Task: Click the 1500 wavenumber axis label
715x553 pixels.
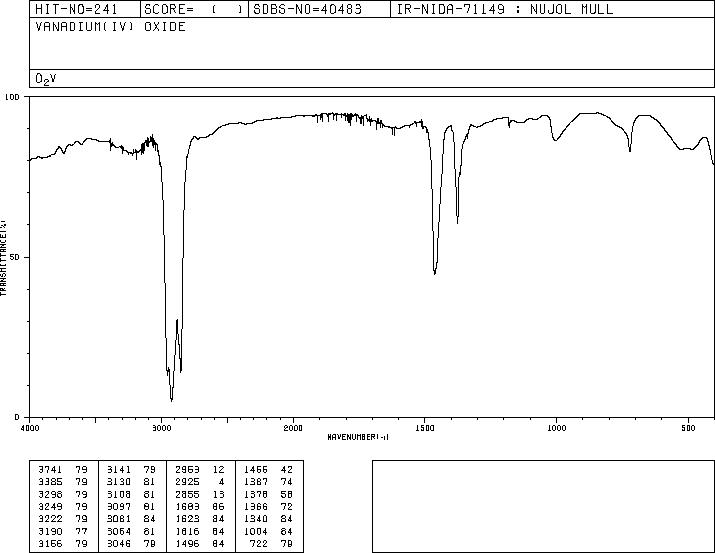Action: coord(425,428)
